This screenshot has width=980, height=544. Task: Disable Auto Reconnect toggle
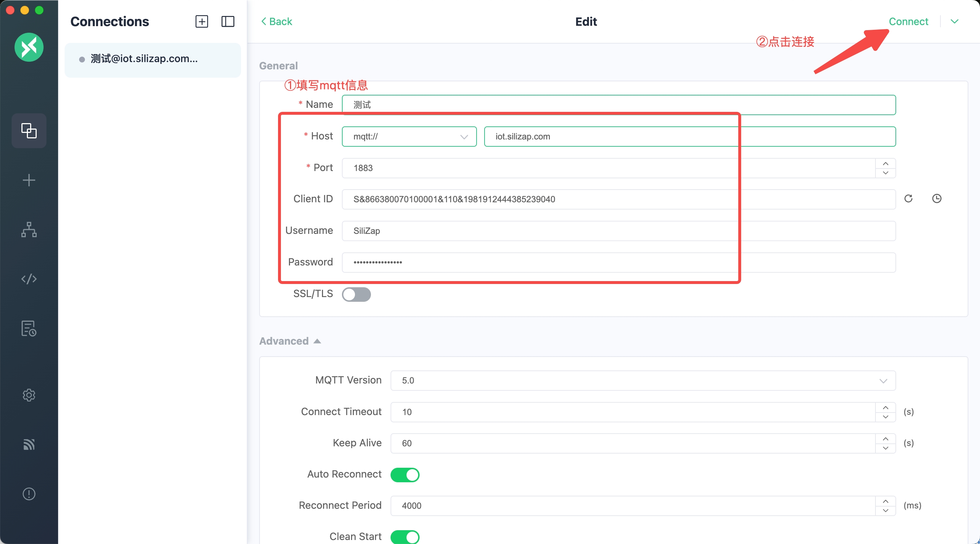coord(405,475)
